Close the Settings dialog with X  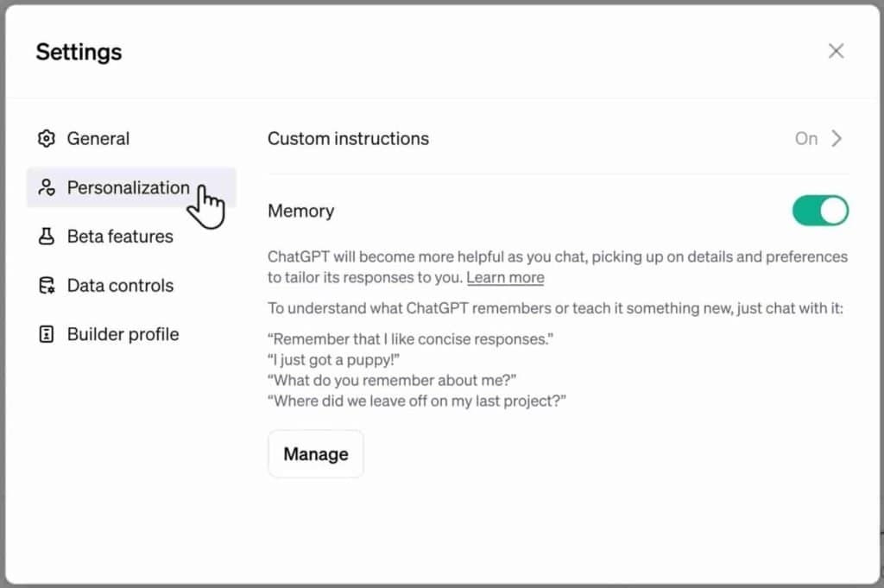tap(836, 51)
